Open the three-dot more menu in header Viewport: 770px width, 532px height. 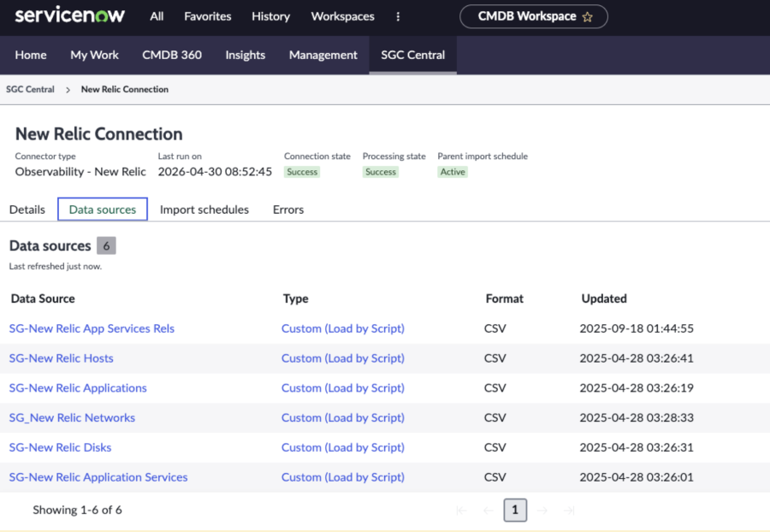click(x=398, y=17)
